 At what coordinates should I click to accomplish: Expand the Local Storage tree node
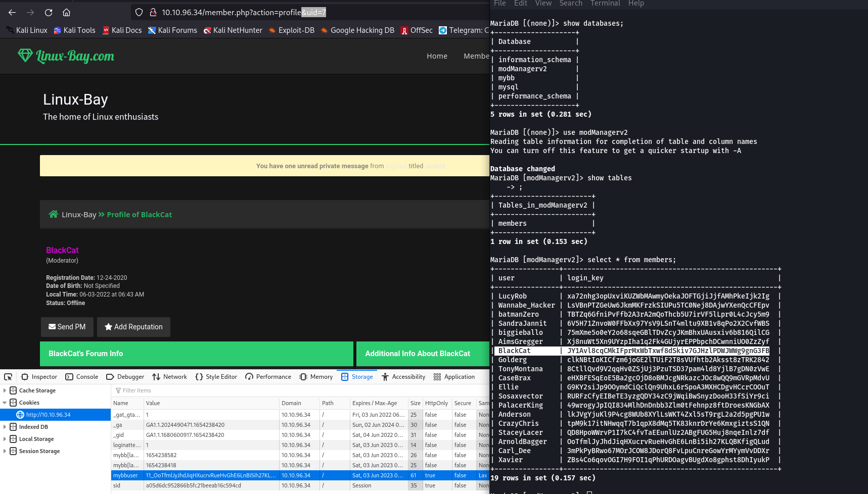point(5,439)
